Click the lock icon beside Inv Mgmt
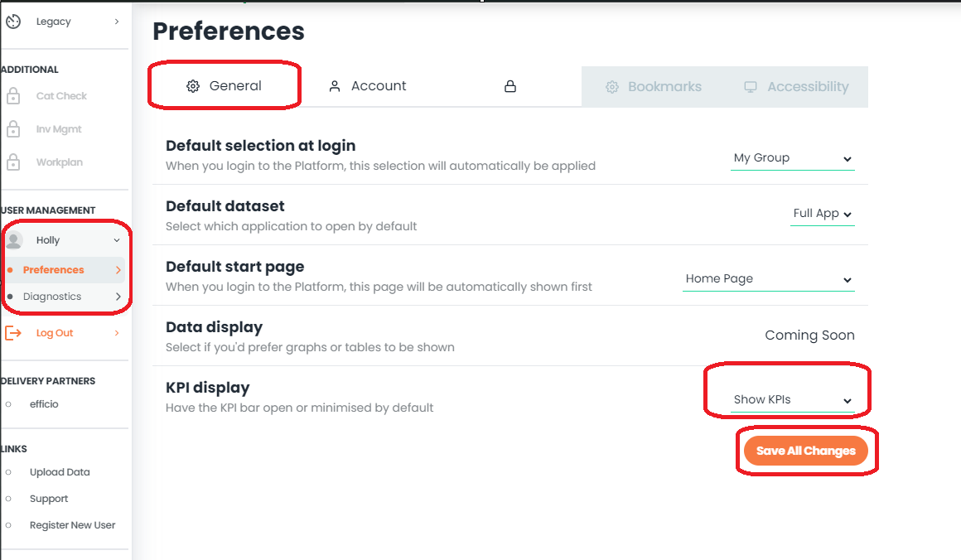961x560 pixels. click(13, 129)
